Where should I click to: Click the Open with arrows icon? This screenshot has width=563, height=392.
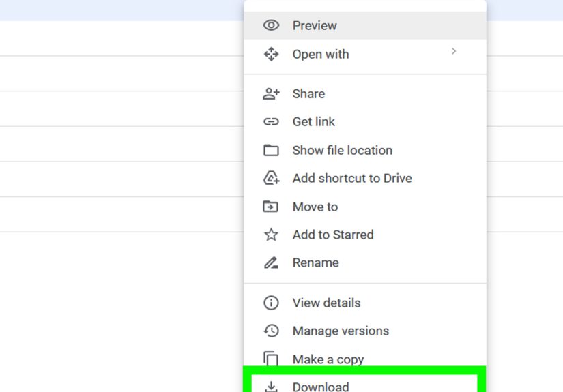coord(271,54)
